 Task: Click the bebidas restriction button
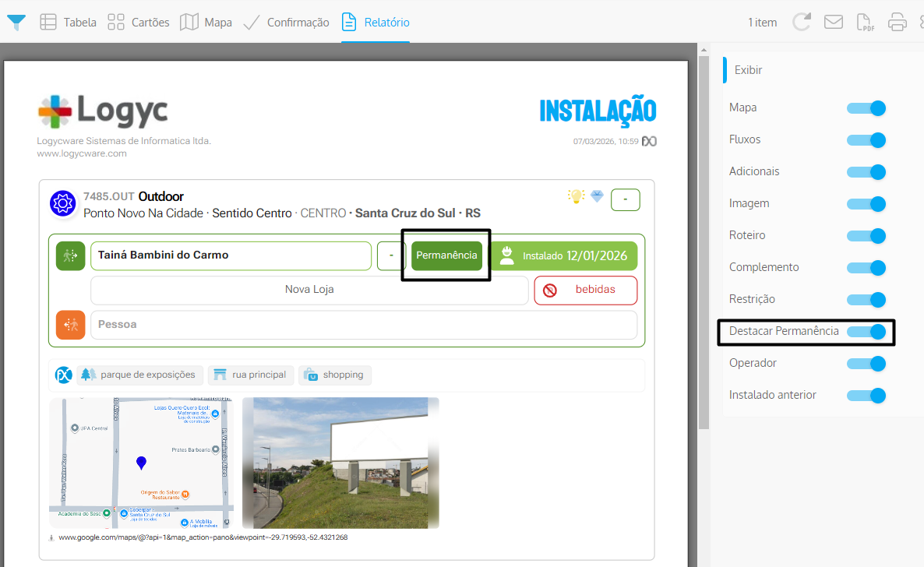(585, 291)
